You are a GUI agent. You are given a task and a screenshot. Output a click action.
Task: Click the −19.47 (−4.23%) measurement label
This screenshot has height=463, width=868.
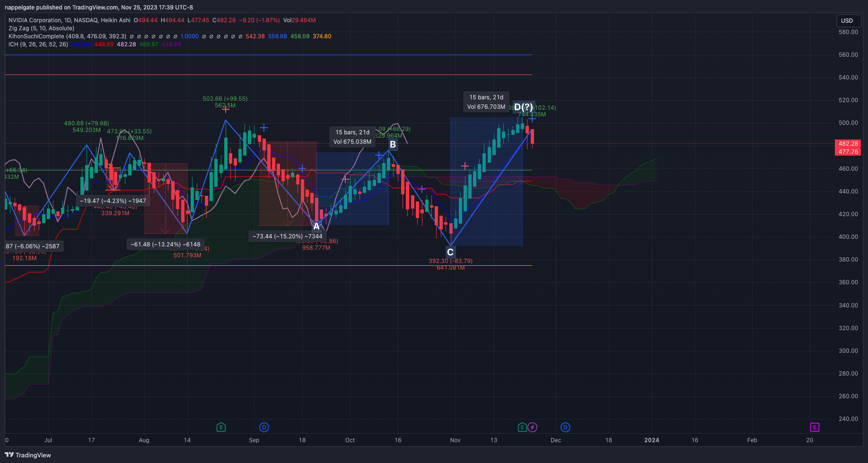tap(113, 201)
